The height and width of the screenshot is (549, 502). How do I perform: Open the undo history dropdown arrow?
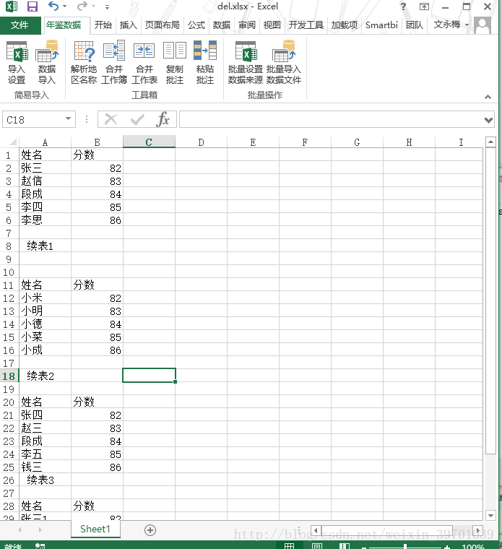[x=64, y=6]
